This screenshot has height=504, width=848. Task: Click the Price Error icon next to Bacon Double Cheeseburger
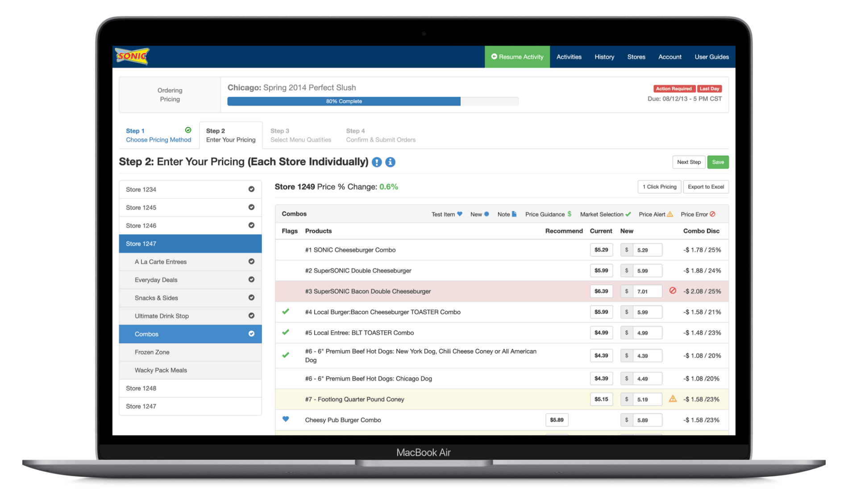pos(673,291)
